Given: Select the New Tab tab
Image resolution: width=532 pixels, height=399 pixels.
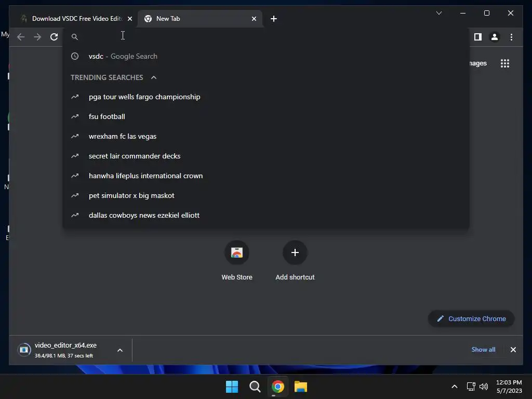Looking at the screenshot, I should click(200, 19).
